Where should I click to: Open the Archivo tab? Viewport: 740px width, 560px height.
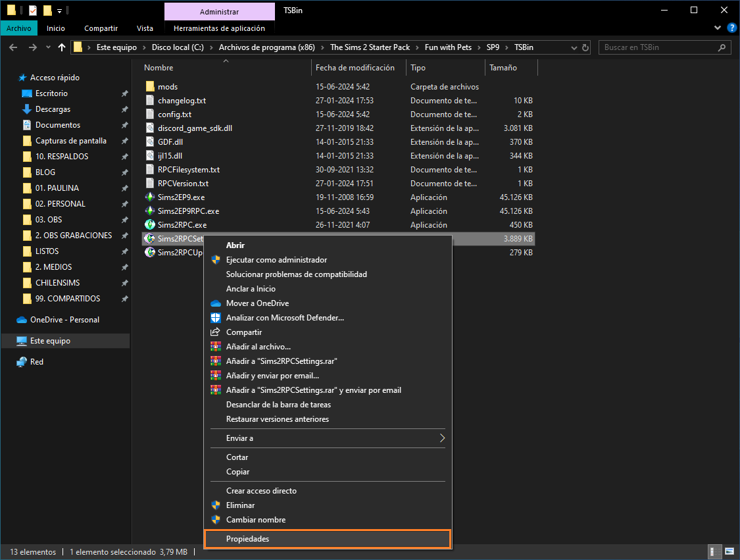tap(20, 28)
